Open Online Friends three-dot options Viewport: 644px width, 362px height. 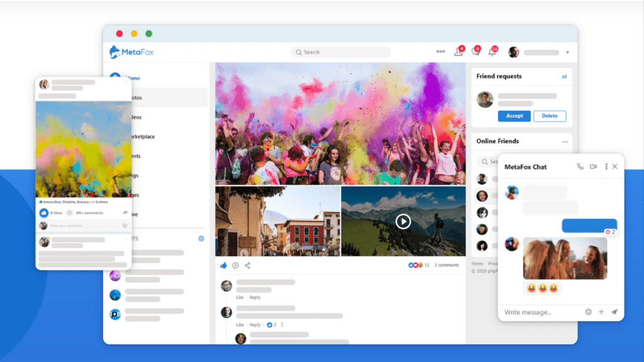point(565,141)
